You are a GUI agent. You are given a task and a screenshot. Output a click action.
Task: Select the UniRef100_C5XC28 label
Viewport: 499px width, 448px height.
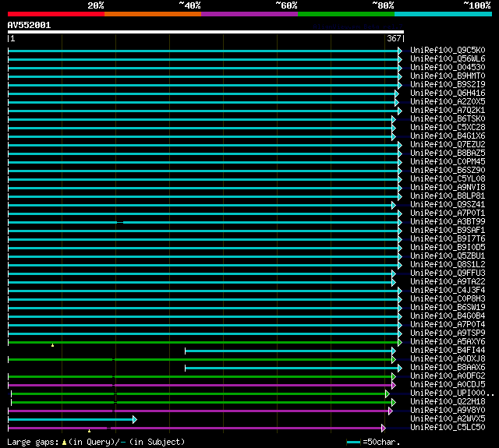click(448, 128)
